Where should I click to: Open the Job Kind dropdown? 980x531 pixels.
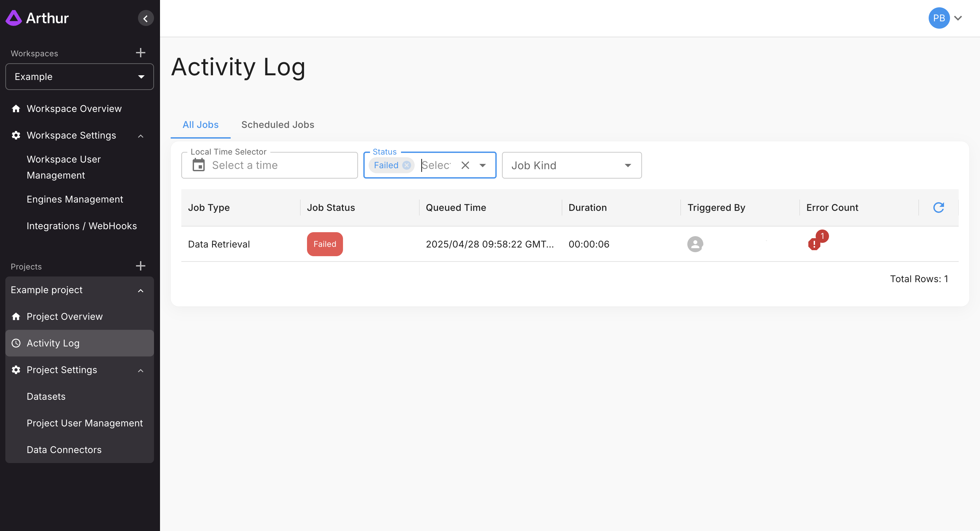coord(571,165)
